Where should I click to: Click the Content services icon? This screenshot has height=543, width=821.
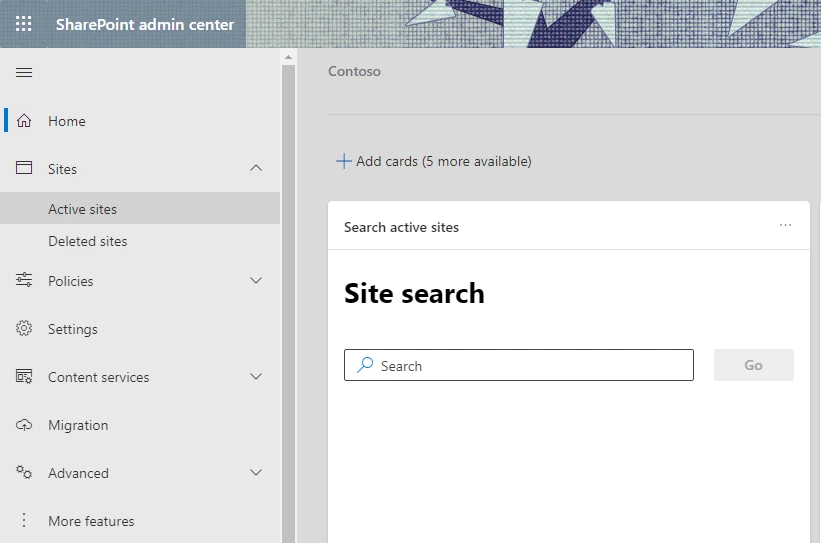tap(24, 376)
